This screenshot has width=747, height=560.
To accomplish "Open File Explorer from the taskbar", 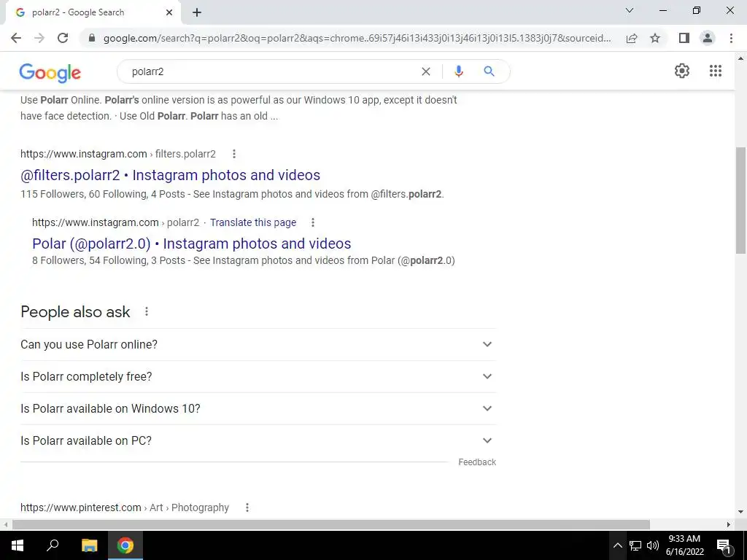I will [x=89, y=545].
